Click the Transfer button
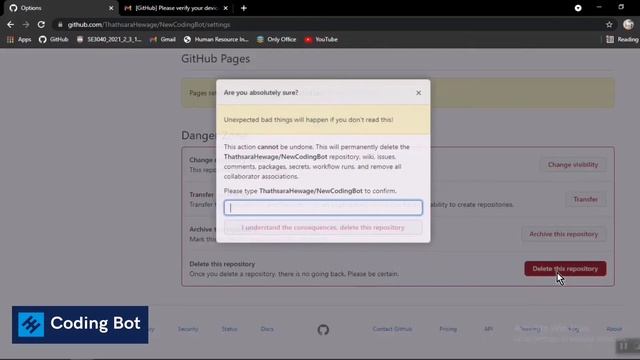The width and height of the screenshot is (640, 360). coord(585,199)
